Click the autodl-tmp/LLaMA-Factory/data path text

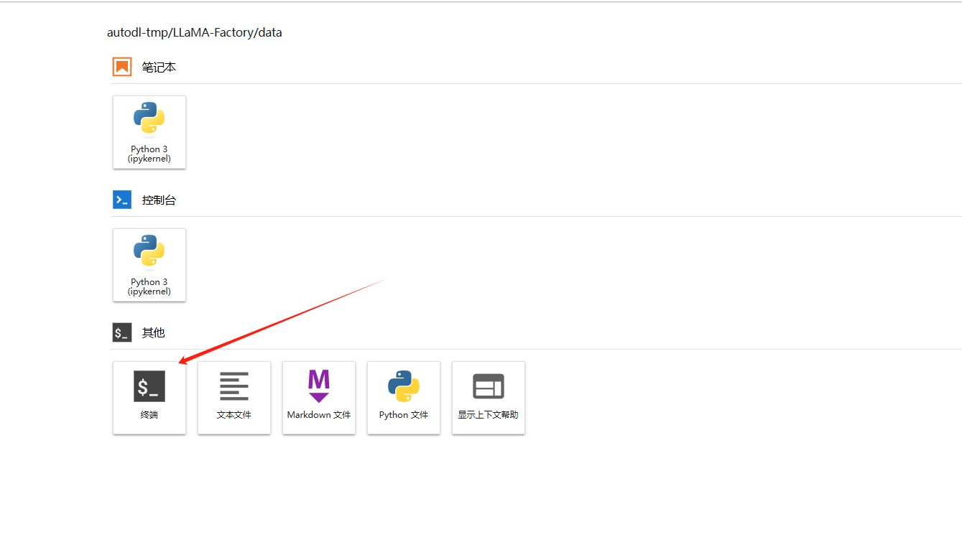[x=195, y=32]
